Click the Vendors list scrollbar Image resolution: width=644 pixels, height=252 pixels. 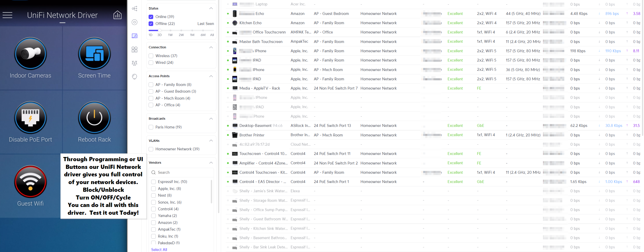(212, 192)
